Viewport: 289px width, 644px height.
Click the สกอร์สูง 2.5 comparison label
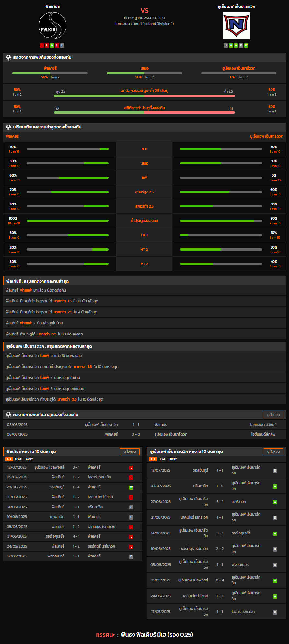point(144,192)
